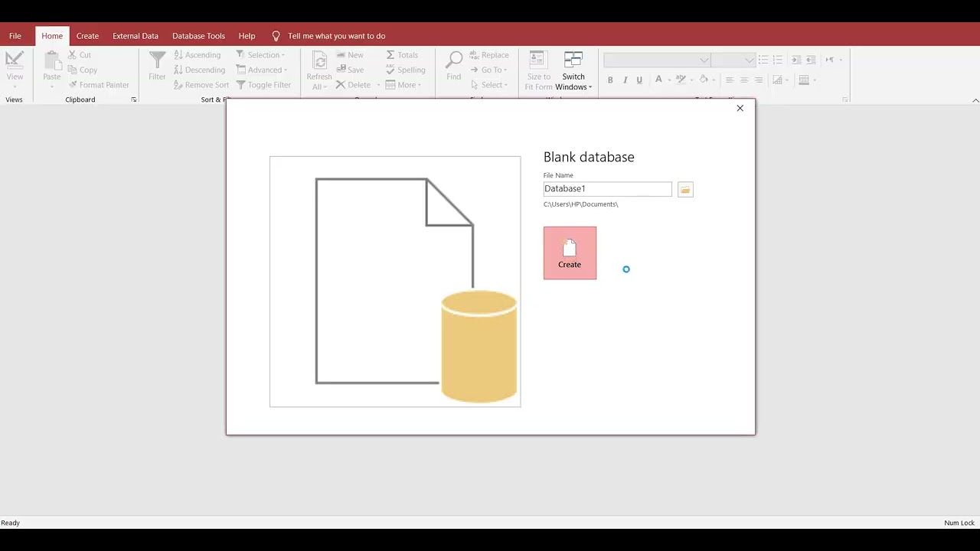980x551 pixels.
Task: Open the Help tab
Action: click(247, 36)
